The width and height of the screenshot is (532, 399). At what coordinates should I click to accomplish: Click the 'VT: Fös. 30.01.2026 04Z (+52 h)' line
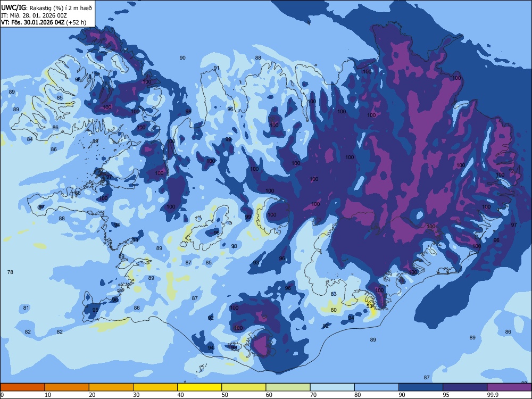pyautogui.click(x=44, y=22)
